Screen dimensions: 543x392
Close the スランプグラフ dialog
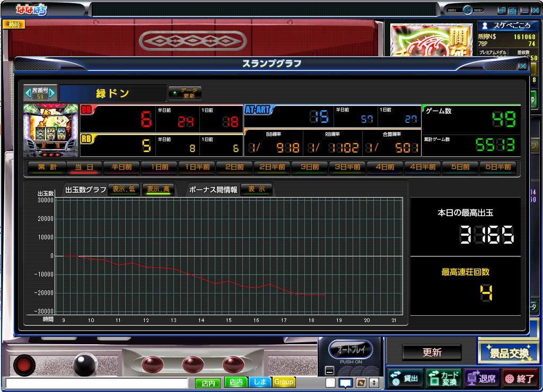point(522,66)
